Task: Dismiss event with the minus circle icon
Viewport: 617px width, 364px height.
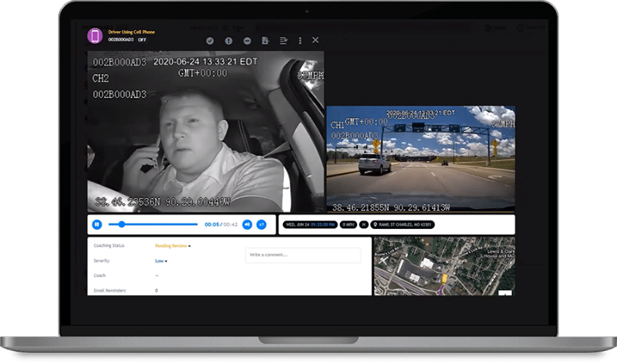Action: point(247,41)
